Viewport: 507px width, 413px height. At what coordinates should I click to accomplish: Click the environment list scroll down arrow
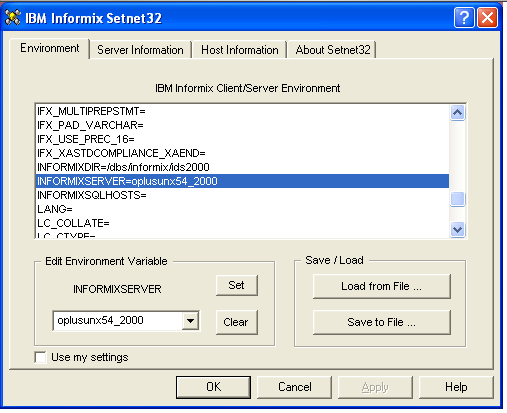tap(457, 229)
